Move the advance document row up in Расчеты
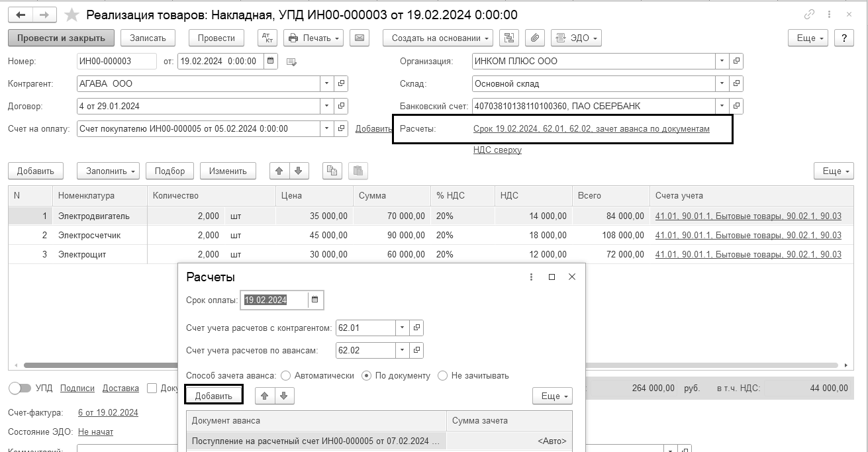The width and height of the screenshot is (868, 452). click(x=265, y=396)
